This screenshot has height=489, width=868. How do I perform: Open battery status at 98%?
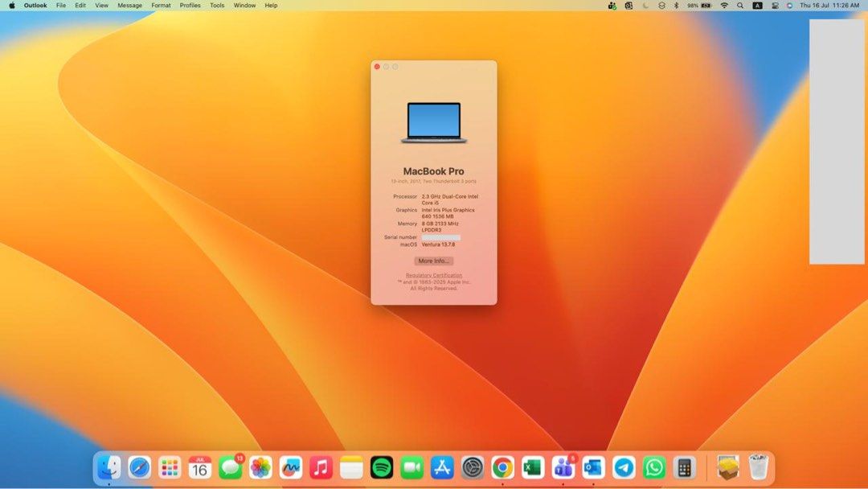pos(699,6)
